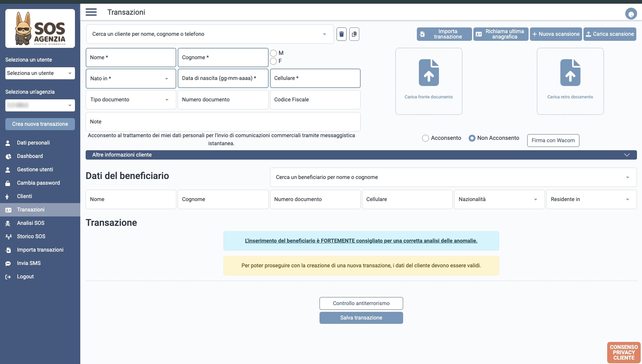Open the Nazionalità dropdown
This screenshot has width=642, height=364.
(x=499, y=199)
